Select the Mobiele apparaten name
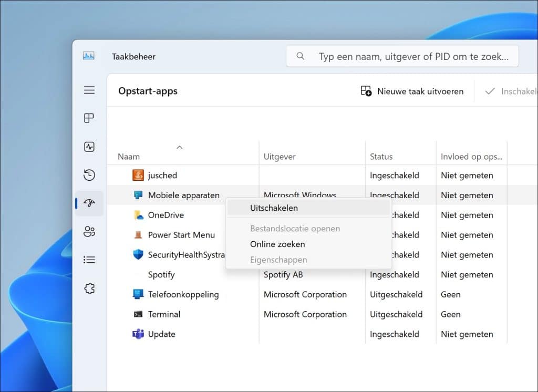538x392 pixels. point(183,195)
